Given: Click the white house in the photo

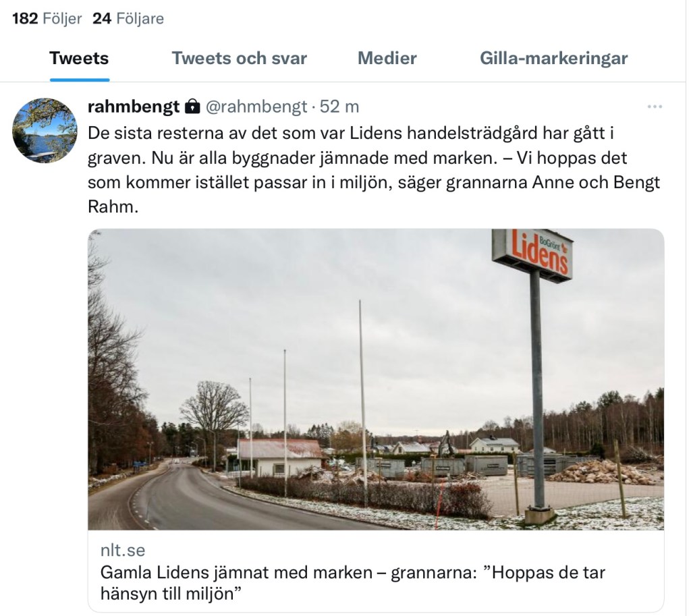Looking at the screenshot, I should pos(279,457).
